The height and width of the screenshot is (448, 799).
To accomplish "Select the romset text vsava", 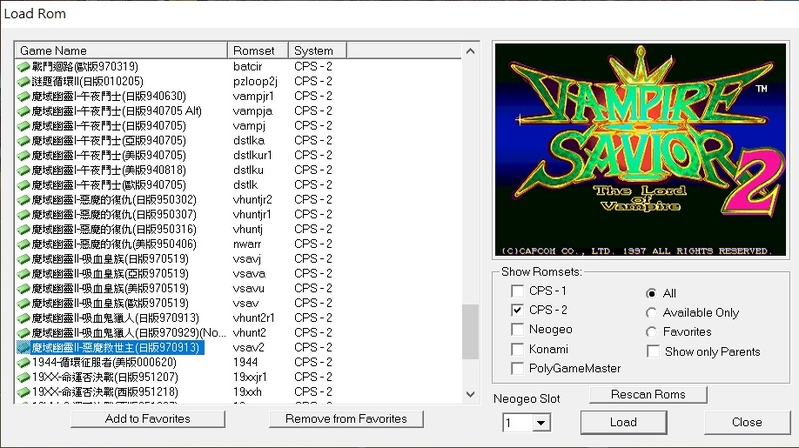I will [x=249, y=274].
